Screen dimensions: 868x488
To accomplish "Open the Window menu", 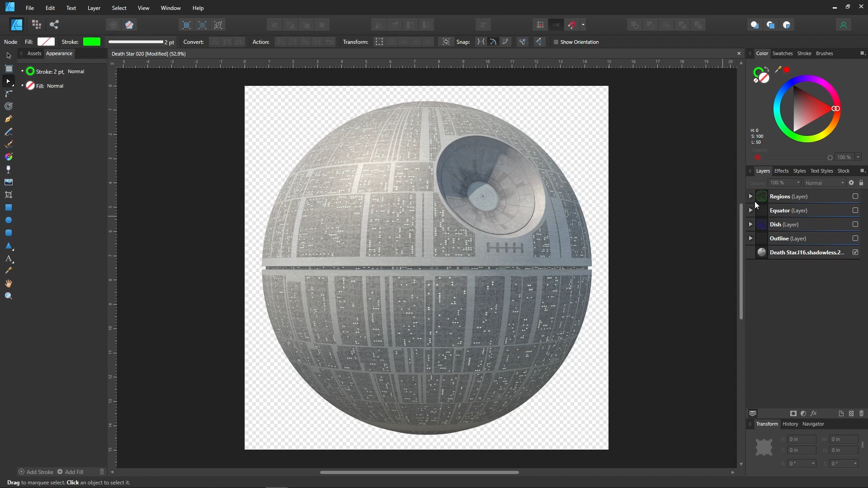I will [x=170, y=8].
